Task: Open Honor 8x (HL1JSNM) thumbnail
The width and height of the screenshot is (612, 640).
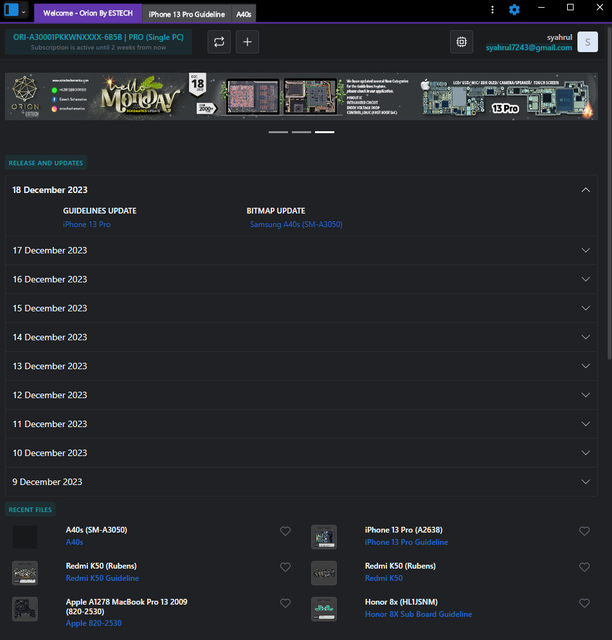Action: click(324, 609)
